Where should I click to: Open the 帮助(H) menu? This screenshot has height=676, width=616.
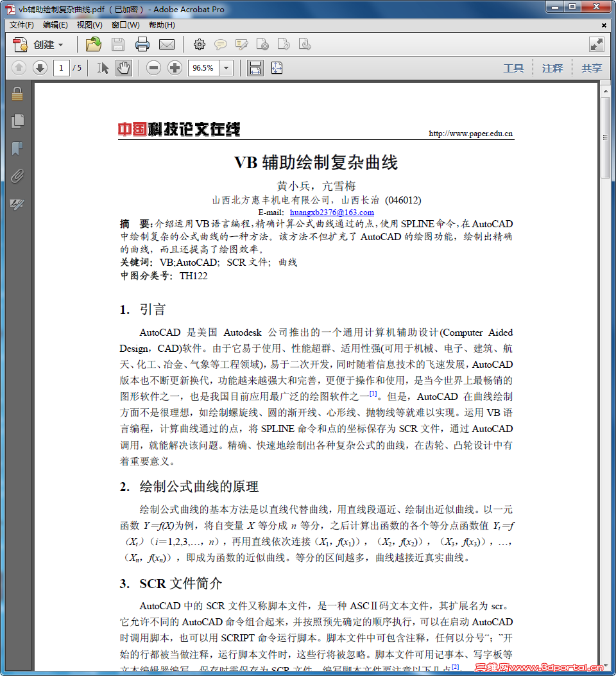click(162, 25)
